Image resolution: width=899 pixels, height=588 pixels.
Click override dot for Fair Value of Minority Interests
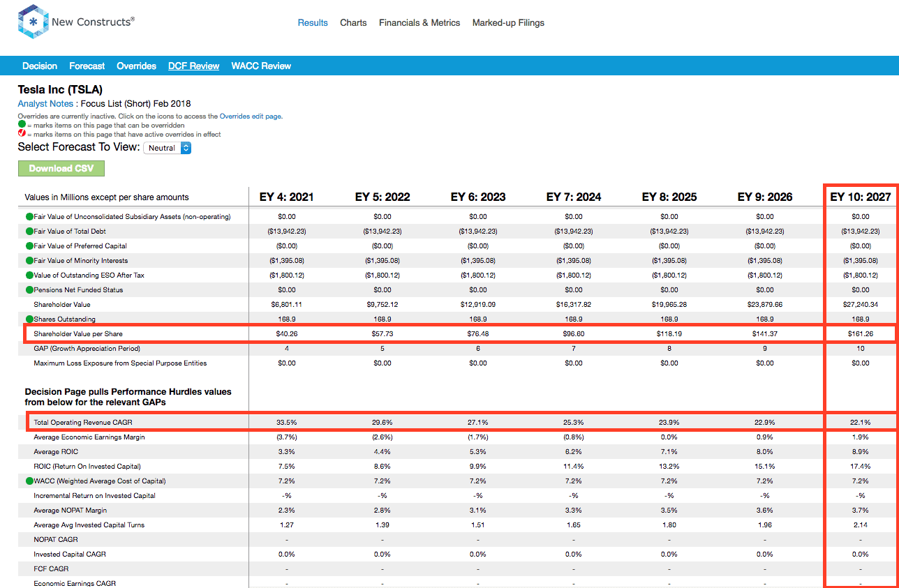29,260
